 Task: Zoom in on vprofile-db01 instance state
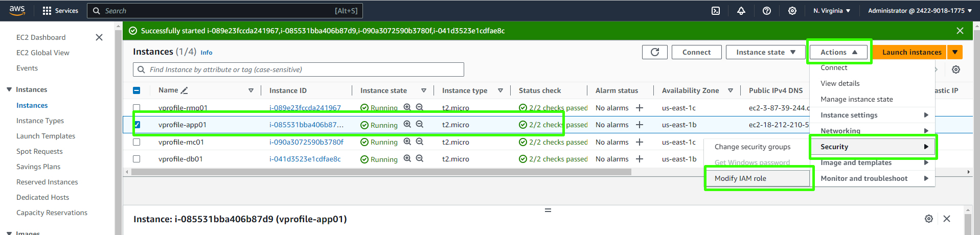[x=407, y=158]
